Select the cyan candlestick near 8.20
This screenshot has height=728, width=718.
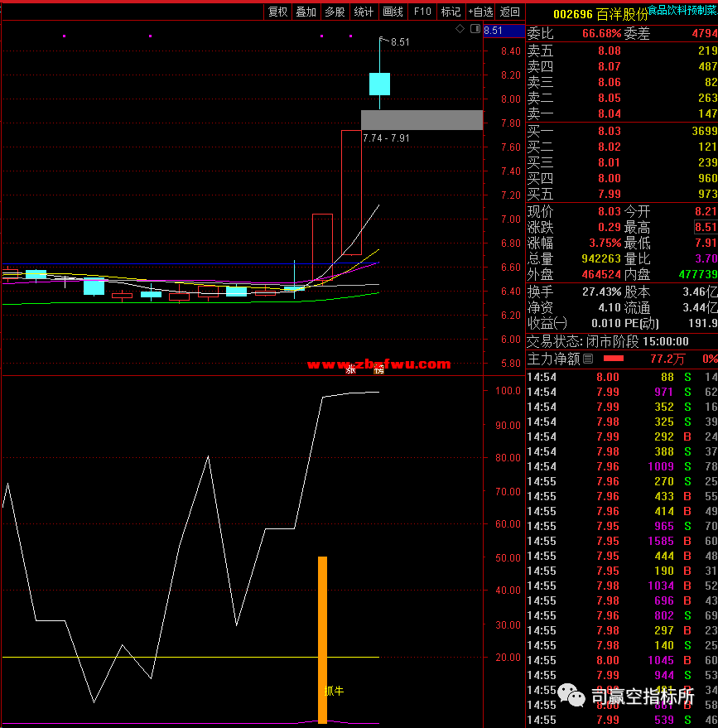[379, 84]
